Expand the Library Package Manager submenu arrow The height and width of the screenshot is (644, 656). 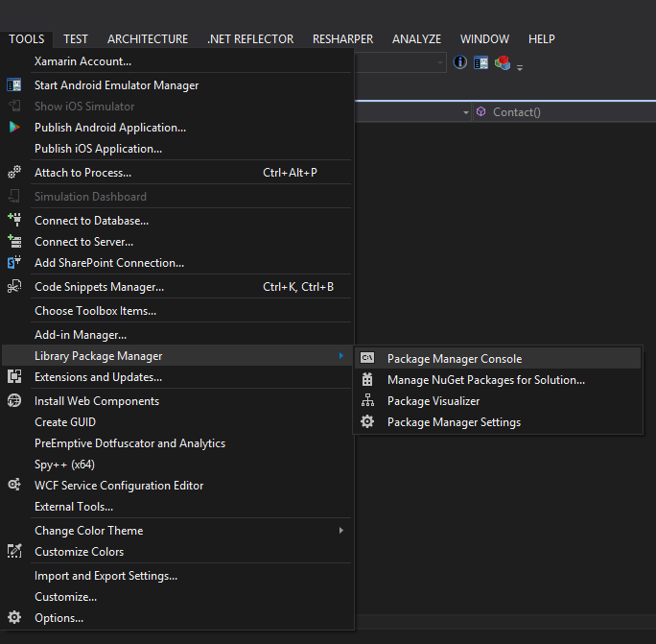point(341,355)
